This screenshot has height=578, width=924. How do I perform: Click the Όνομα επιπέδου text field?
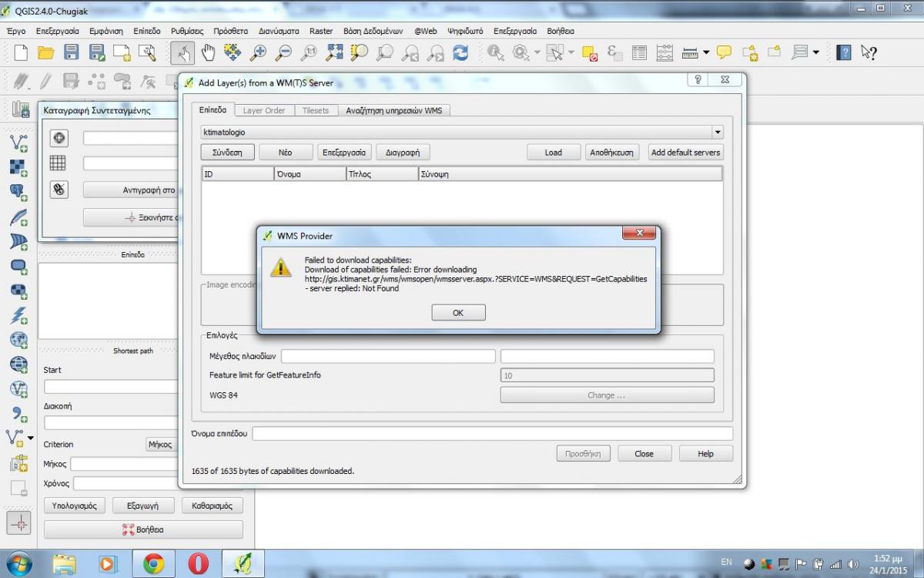pyautogui.click(x=492, y=434)
